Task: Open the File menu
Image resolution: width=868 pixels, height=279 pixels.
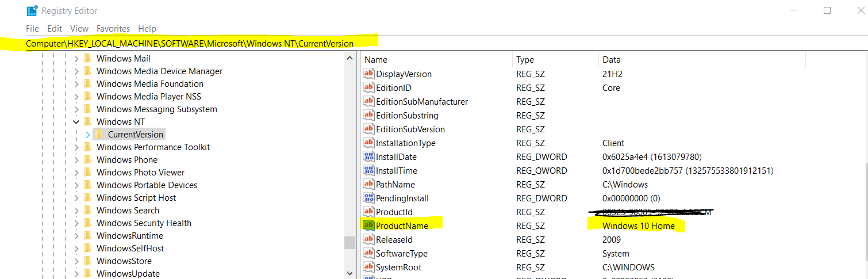Action: 32,28
